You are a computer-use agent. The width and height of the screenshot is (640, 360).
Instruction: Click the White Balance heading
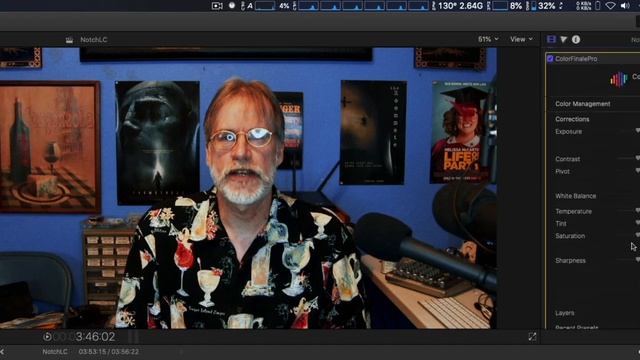pyautogui.click(x=576, y=196)
